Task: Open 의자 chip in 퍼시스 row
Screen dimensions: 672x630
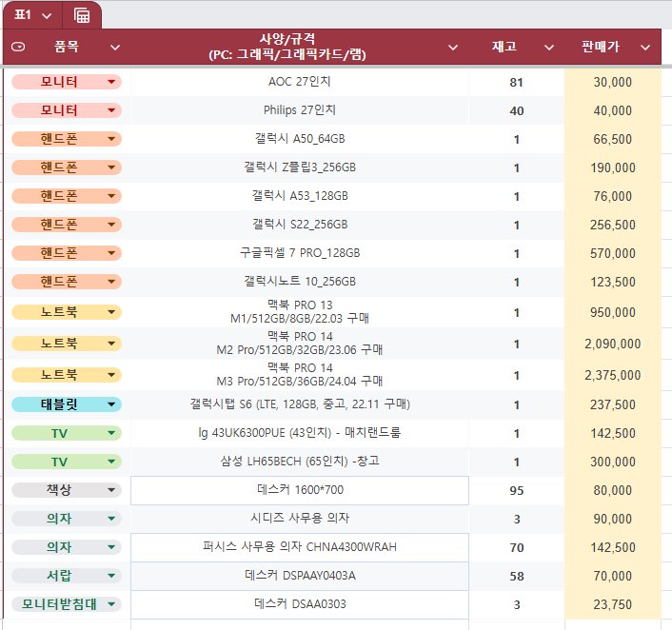Action: click(67, 547)
